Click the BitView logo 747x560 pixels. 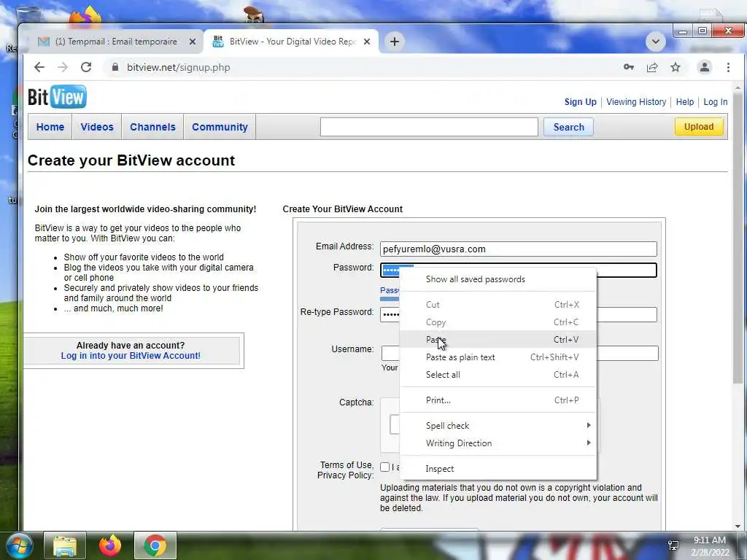[57, 97]
